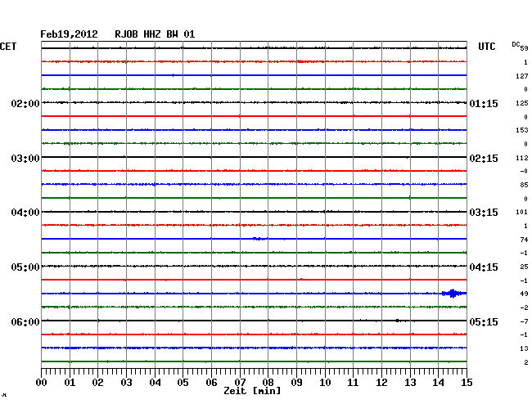Click the 05 minute axis label
Screen dimensions: 532x404
point(183,383)
